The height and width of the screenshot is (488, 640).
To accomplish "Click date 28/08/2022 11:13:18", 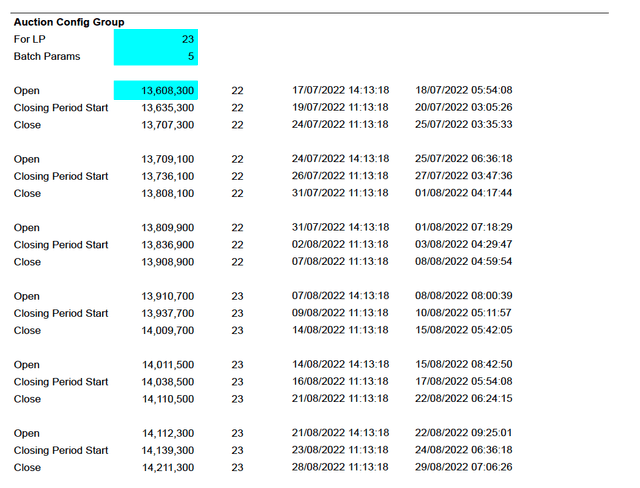I will [x=340, y=467].
